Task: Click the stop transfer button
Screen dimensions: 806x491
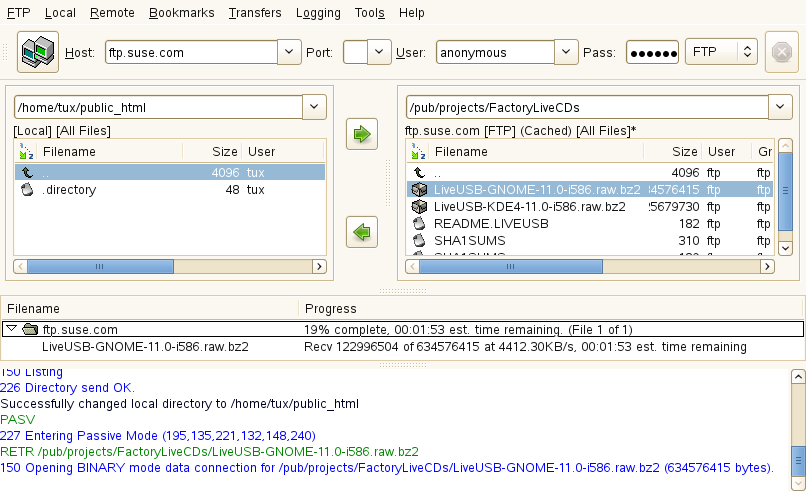Action: click(x=781, y=52)
